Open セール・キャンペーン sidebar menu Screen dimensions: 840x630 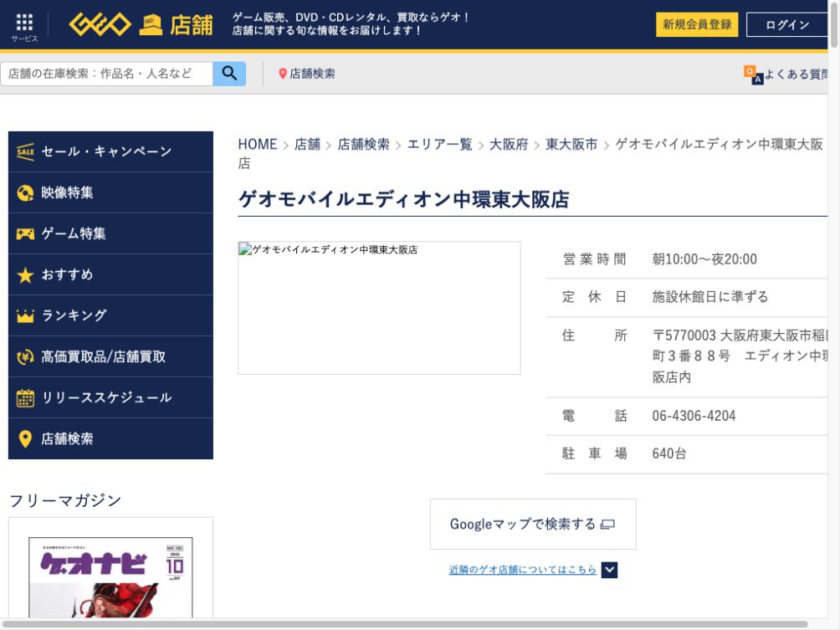coord(111,151)
